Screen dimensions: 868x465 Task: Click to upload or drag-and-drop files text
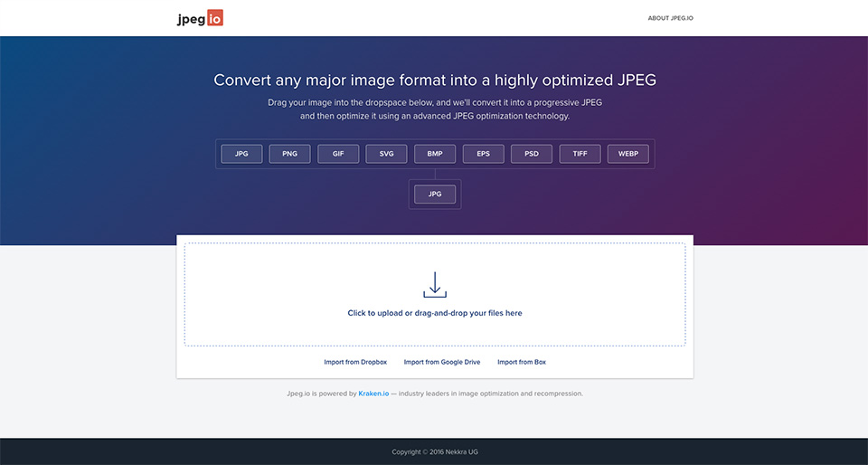click(x=435, y=313)
